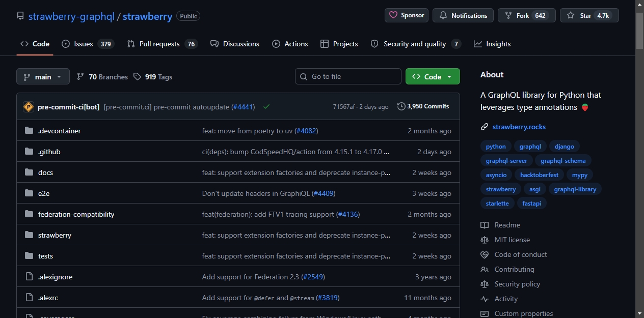Open the Projects tab
This screenshot has height=318, width=644.
339,44
